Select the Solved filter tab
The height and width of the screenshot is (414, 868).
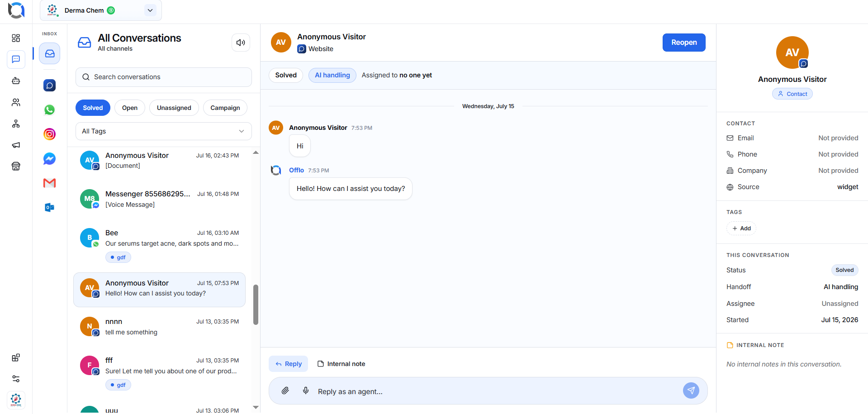point(93,108)
